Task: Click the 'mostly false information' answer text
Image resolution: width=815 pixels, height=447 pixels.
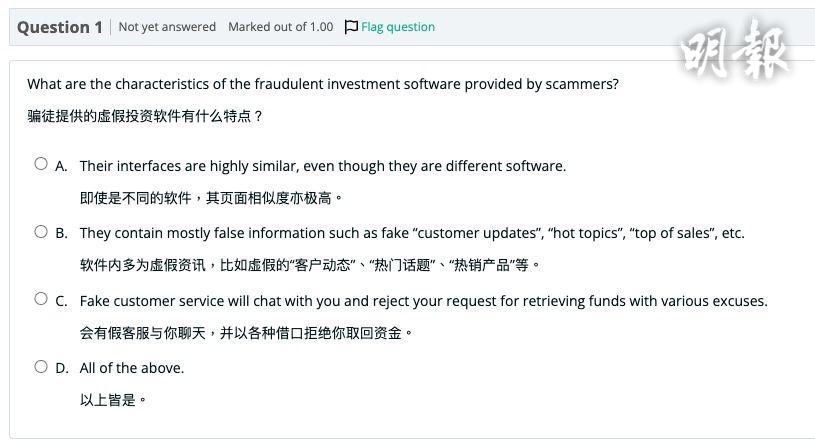Action: click(x=411, y=233)
